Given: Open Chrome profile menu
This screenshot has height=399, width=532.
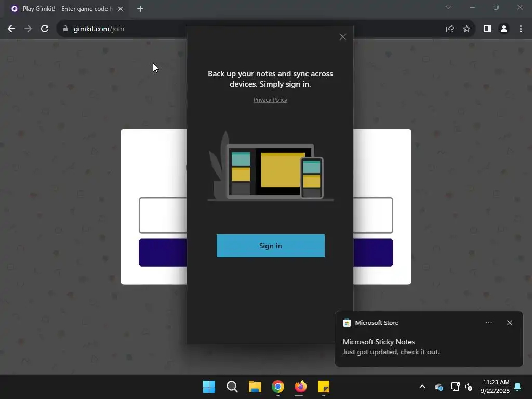Looking at the screenshot, I should coord(504,29).
